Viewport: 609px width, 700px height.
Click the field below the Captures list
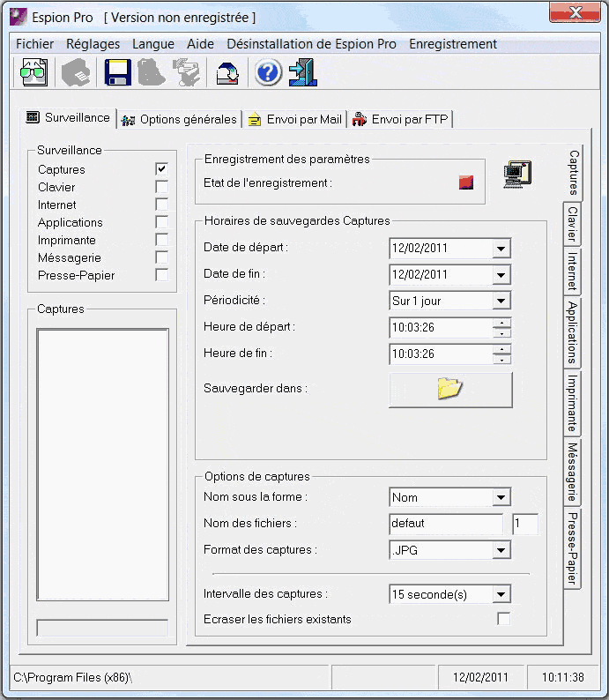102,628
